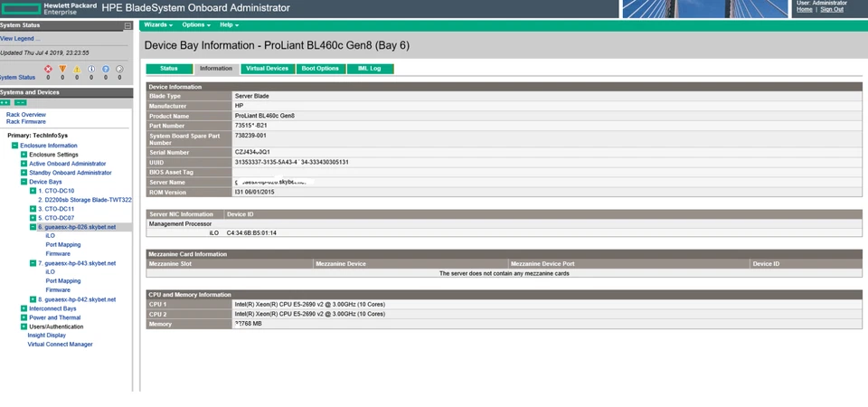The width and height of the screenshot is (868, 407).
Task: Expand the Enclosure Settings node
Action: (24, 155)
